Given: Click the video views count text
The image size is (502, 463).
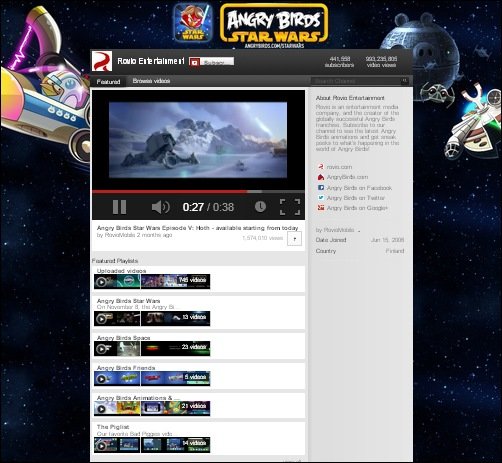Looking at the screenshot, I should point(381,62).
